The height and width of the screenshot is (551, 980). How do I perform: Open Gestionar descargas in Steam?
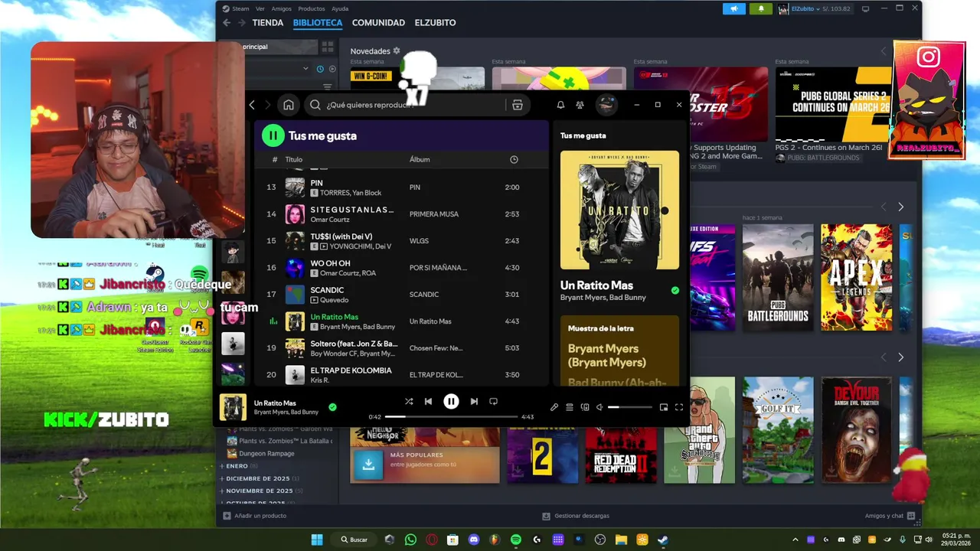tap(576, 516)
